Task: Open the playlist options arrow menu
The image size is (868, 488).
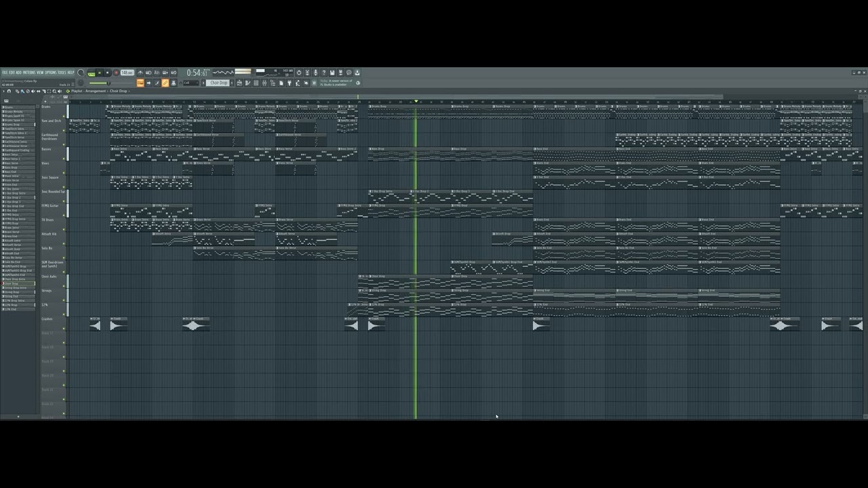Action: (3, 91)
